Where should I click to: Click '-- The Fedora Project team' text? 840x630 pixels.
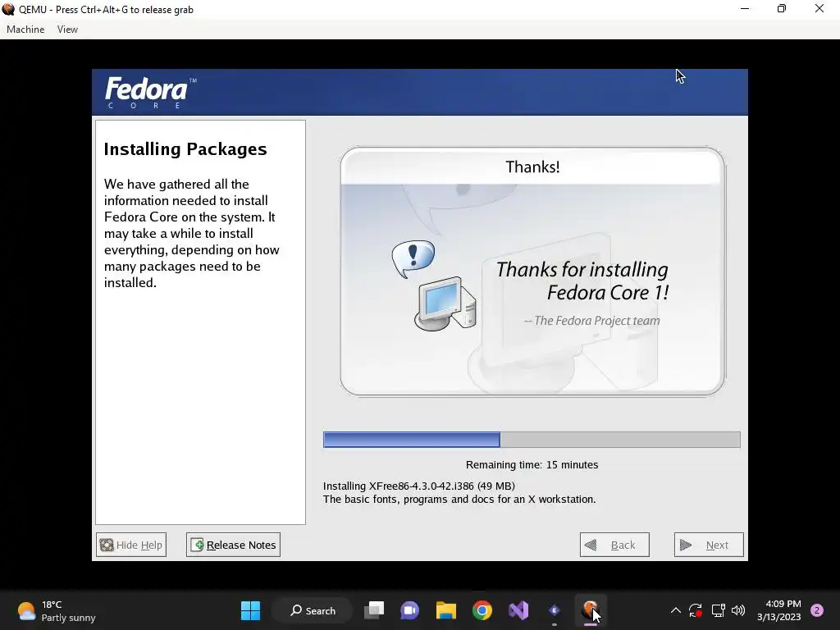click(591, 321)
